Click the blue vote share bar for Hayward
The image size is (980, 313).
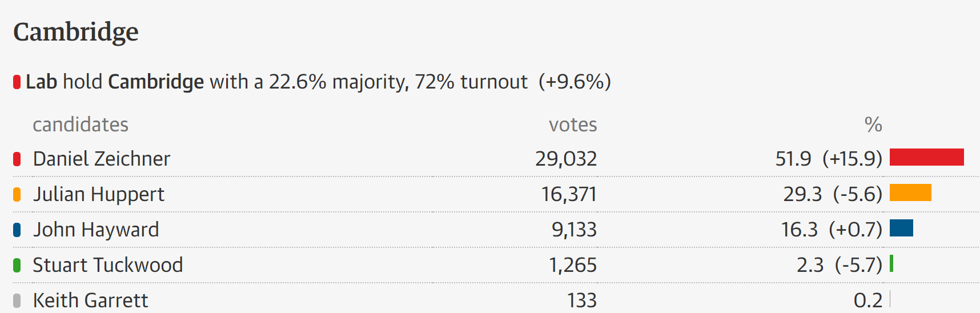(901, 228)
